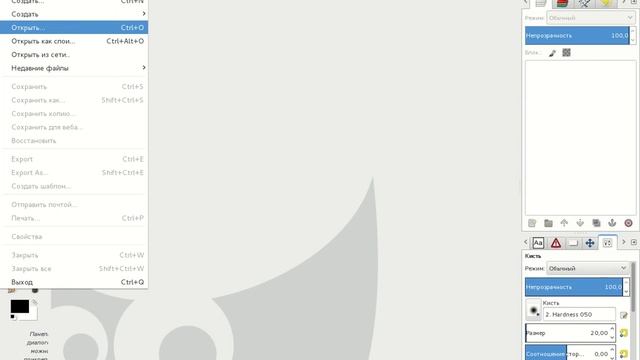Reset brush size to default icon
640x360 pixels.
click(624, 333)
